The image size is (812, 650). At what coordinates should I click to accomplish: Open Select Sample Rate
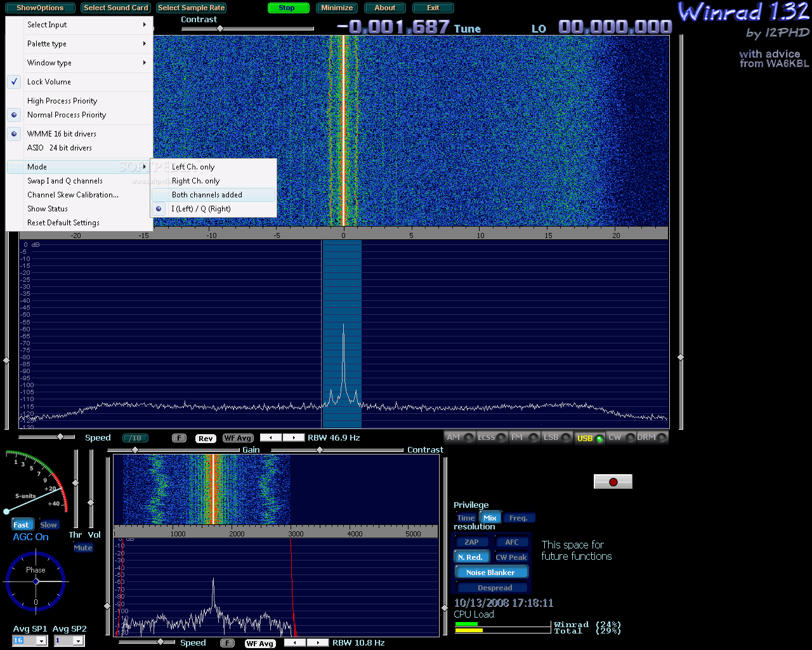[191, 8]
